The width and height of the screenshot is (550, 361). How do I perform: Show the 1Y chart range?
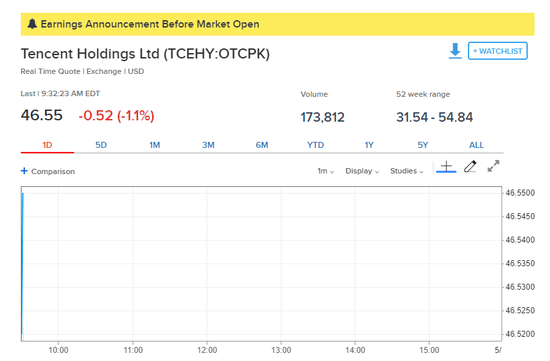click(369, 145)
